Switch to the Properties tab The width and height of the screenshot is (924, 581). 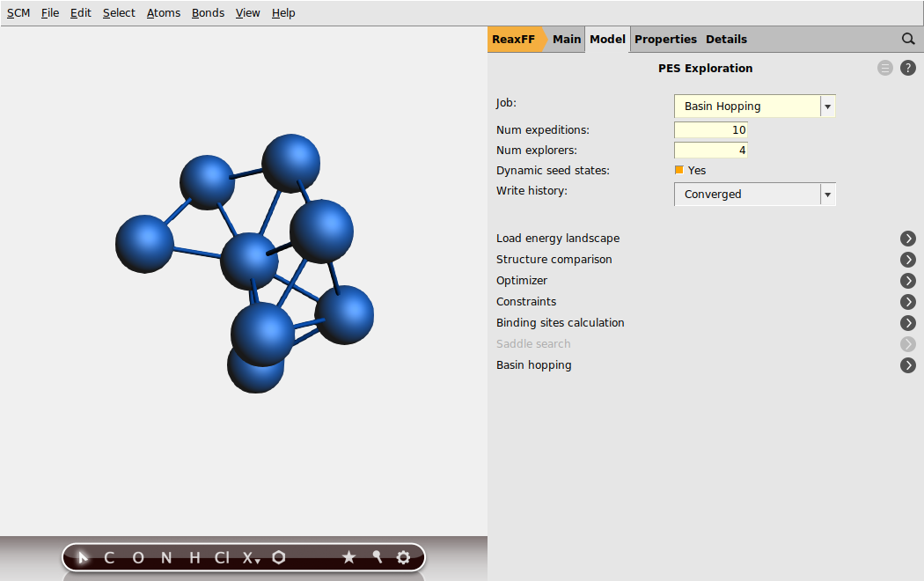coord(665,39)
